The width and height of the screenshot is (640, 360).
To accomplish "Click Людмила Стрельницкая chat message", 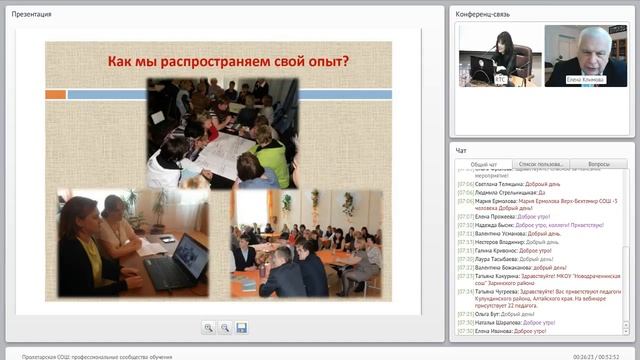I will click(x=501, y=192).
